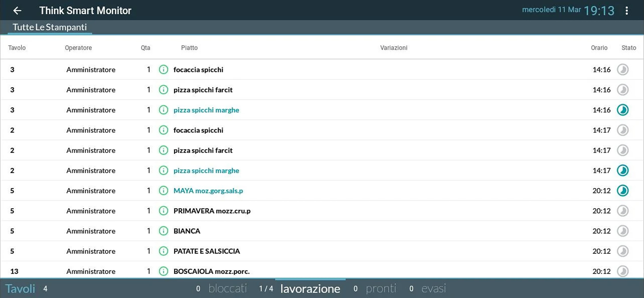Toggle status of MAYA moz.gorg.sals.p
The width and height of the screenshot is (644, 298).
[x=622, y=191]
